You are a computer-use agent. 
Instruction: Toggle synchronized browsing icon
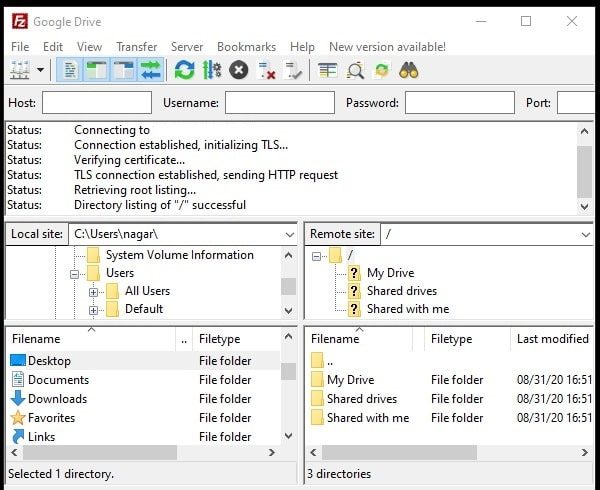pyautogui.click(x=382, y=70)
